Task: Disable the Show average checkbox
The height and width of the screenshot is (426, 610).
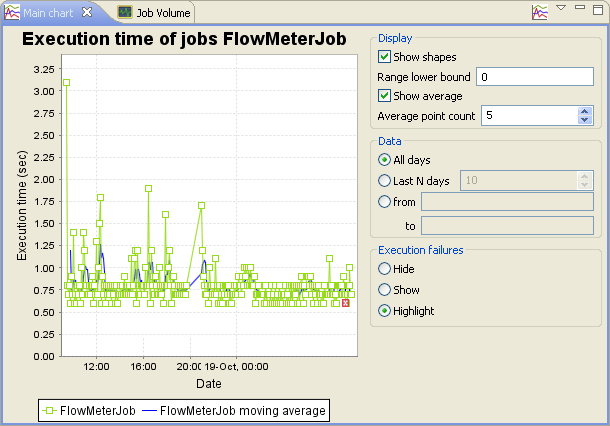Action: 384,96
